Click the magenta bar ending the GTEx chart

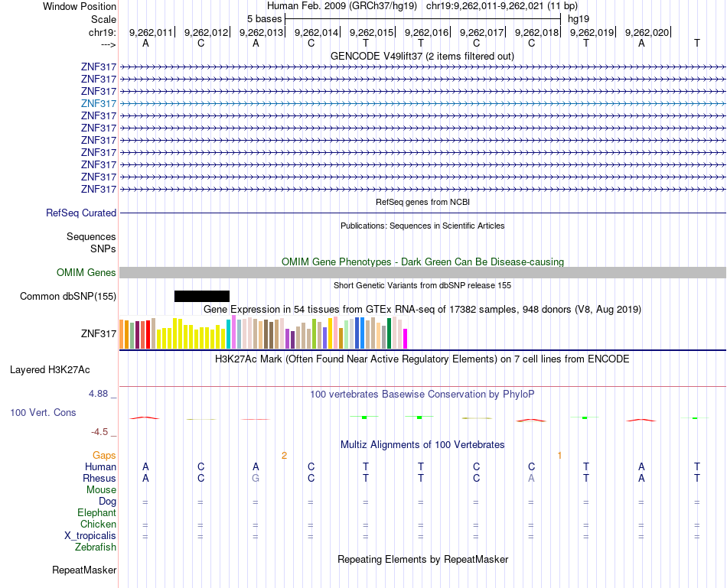pos(406,339)
